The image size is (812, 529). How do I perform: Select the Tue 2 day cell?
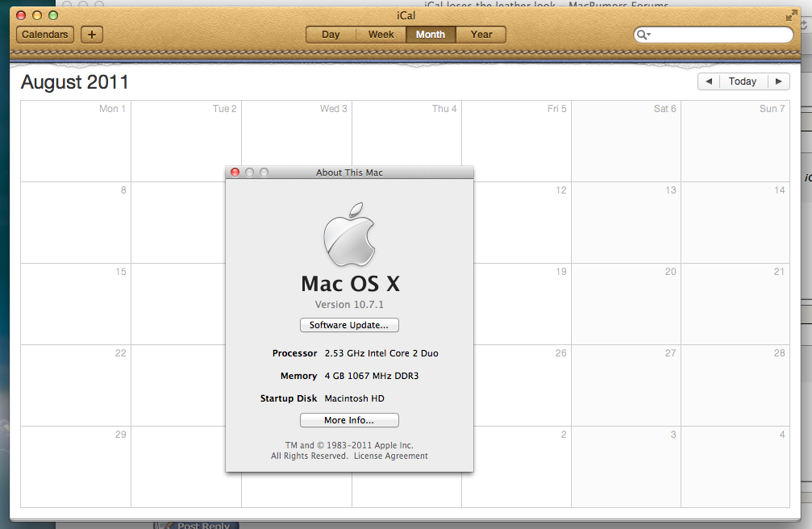[x=186, y=141]
